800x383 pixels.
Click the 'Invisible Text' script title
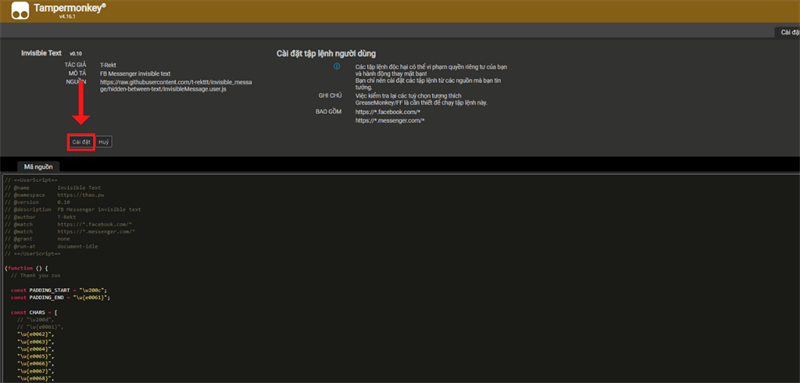(41, 53)
